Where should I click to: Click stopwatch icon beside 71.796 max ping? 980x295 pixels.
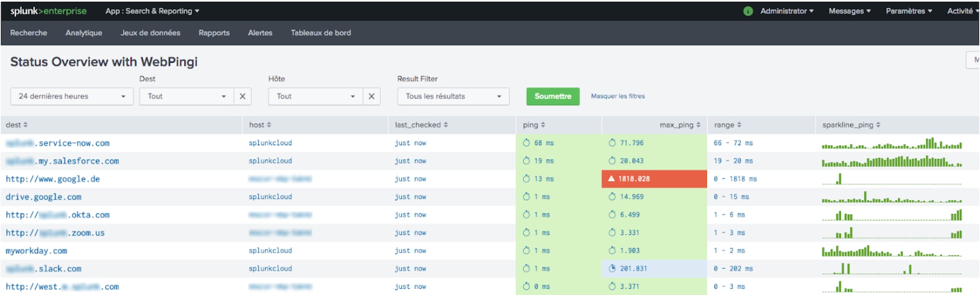point(612,143)
